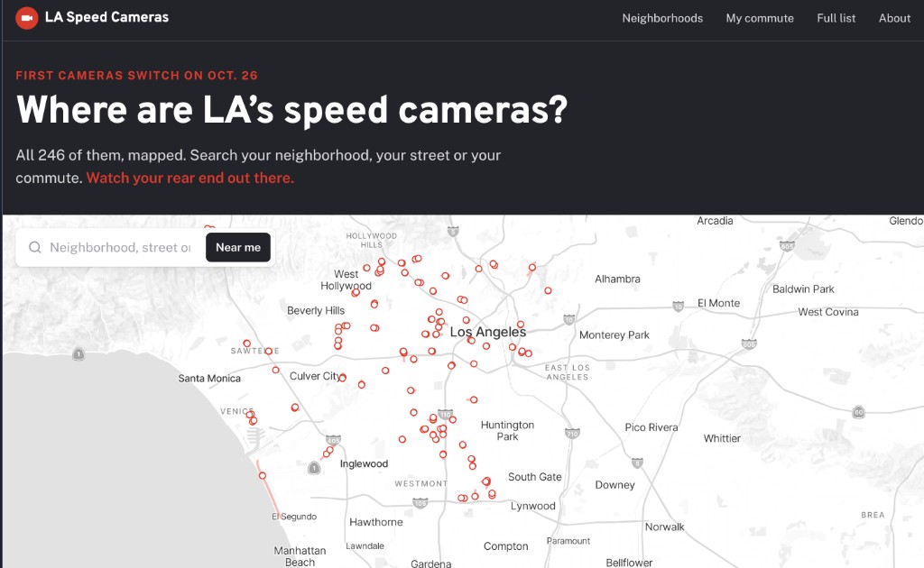Click the Norwalk map label
924x568 pixels.
[x=664, y=527]
